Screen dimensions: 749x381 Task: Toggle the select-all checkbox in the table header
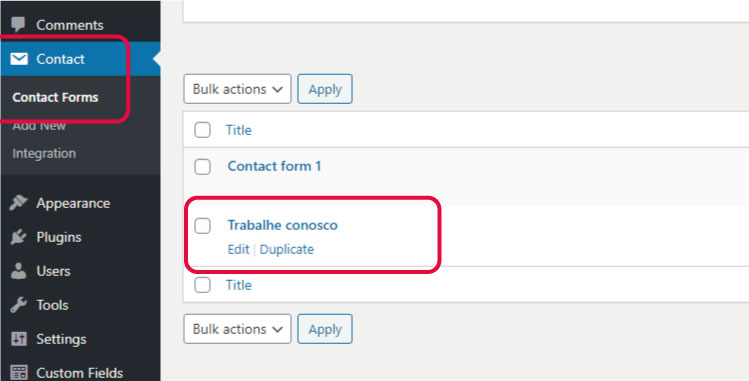[x=203, y=130]
